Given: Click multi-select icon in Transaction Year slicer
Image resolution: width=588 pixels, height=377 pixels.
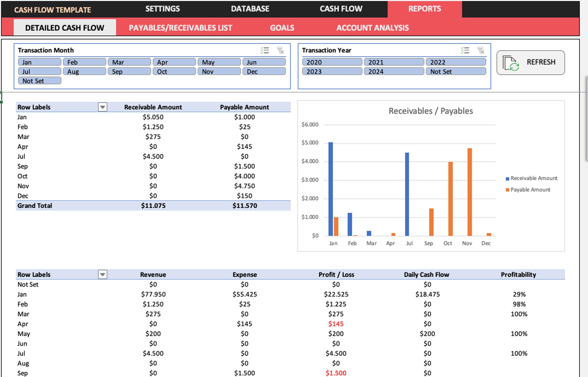Looking at the screenshot, I should [x=465, y=51].
